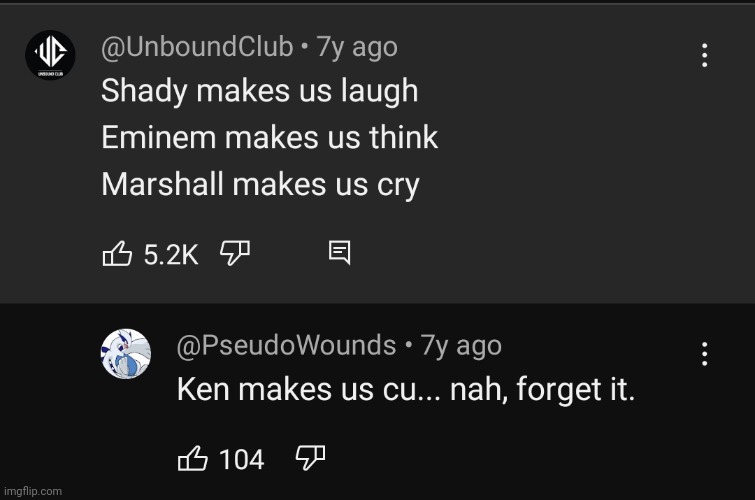755x500 pixels.
Task: Click the "Eminem makes us think" line
Action: [269, 138]
